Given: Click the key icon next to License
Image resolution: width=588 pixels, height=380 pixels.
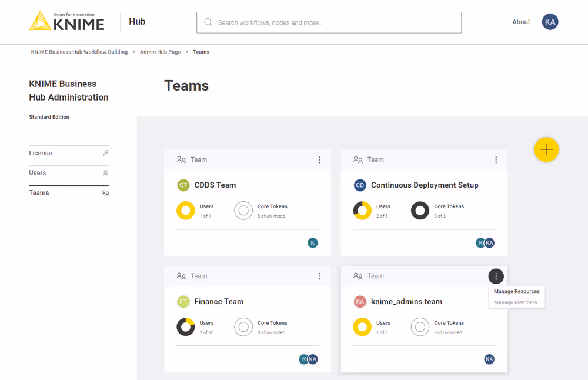Looking at the screenshot, I should [x=106, y=153].
